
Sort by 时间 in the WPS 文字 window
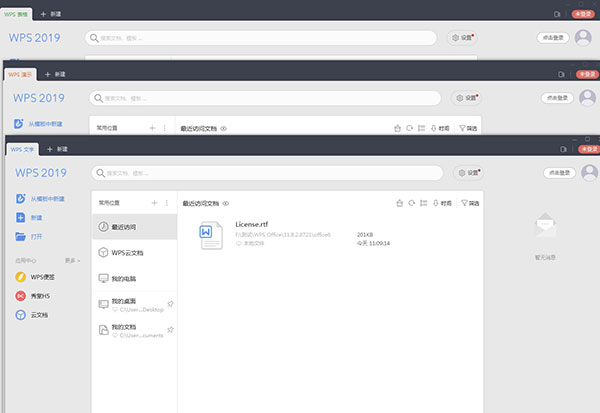[x=442, y=203]
